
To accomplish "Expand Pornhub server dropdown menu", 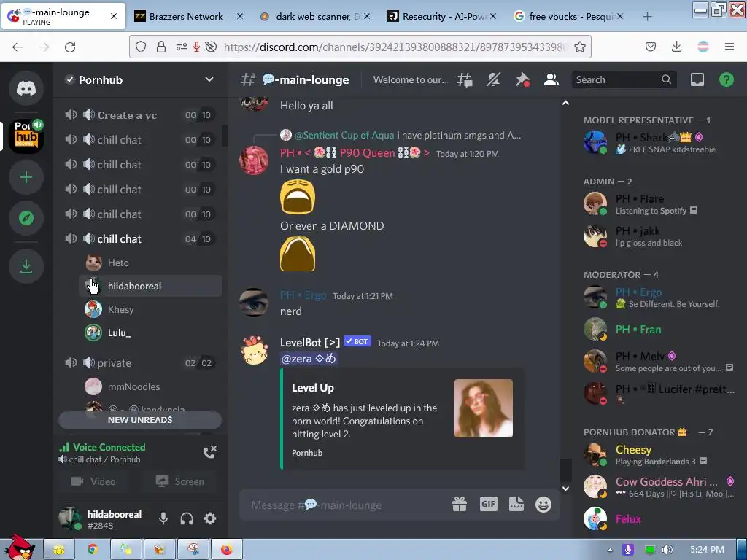I will tap(209, 79).
